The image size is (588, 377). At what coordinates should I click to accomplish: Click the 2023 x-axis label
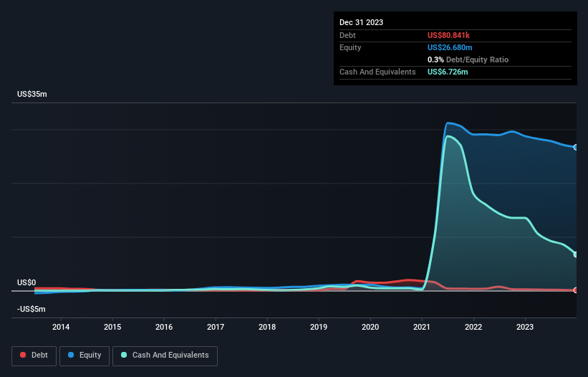[x=525, y=327]
